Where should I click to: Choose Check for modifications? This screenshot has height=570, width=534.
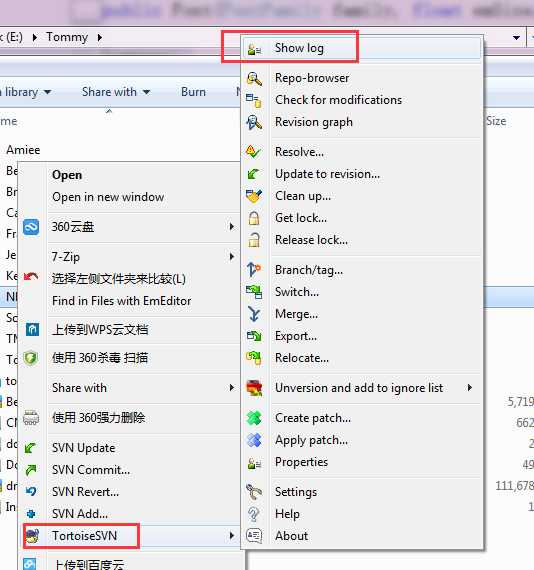(x=362, y=100)
